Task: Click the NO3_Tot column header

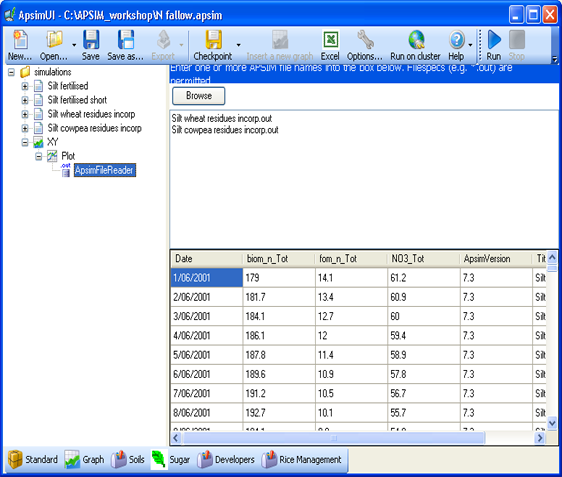Action: pyautogui.click(x=424, y=259)
